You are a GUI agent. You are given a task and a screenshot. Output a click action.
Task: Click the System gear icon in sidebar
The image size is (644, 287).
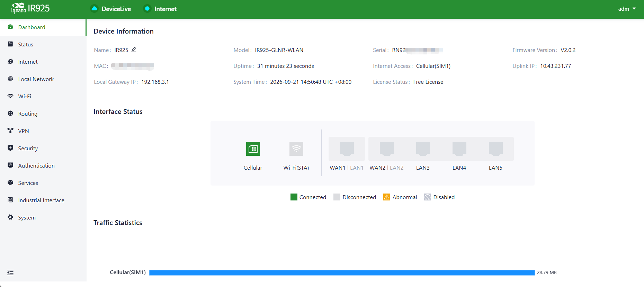coord(10,217)
